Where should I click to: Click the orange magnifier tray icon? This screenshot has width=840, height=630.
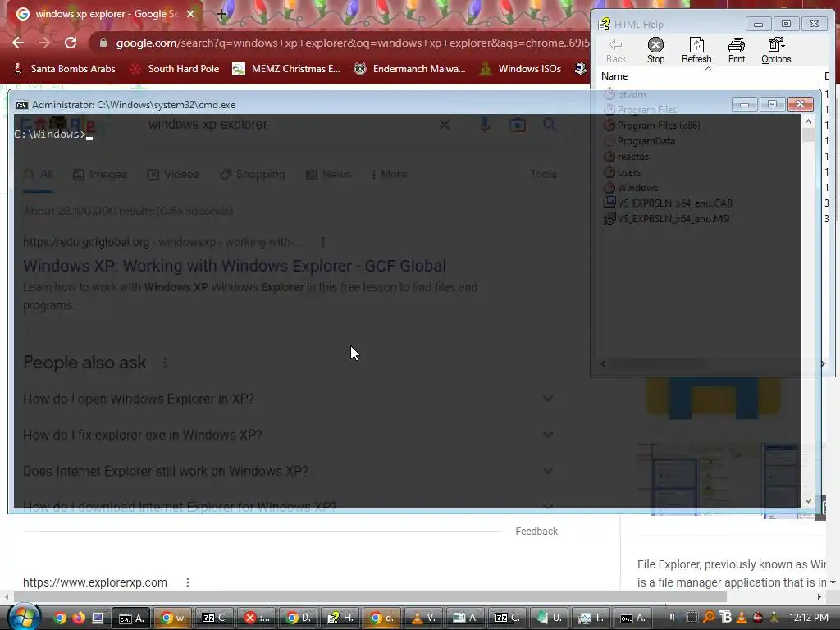coord(708,617)
